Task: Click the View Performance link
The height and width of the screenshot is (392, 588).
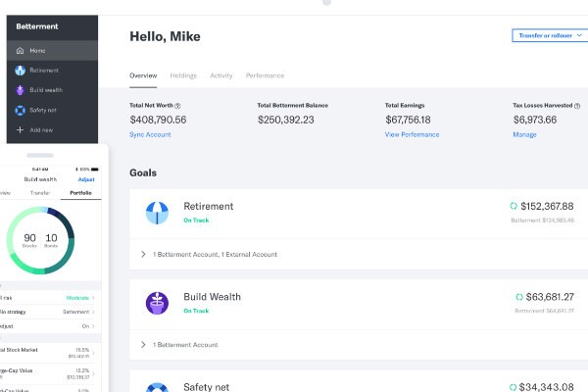Action: tap(412, 134)
